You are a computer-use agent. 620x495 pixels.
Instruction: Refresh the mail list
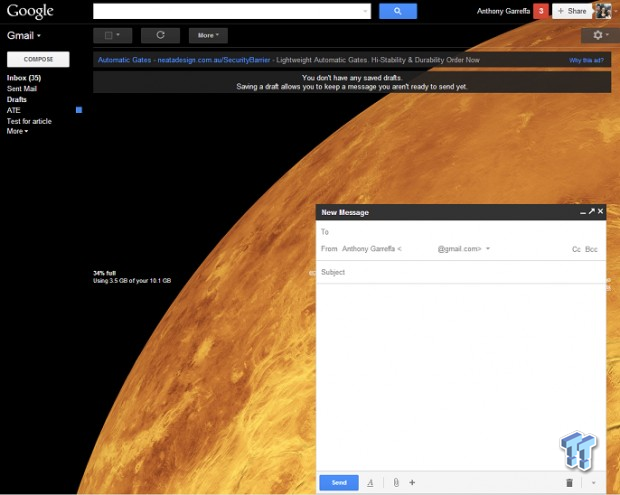click(x=160, y=35)
